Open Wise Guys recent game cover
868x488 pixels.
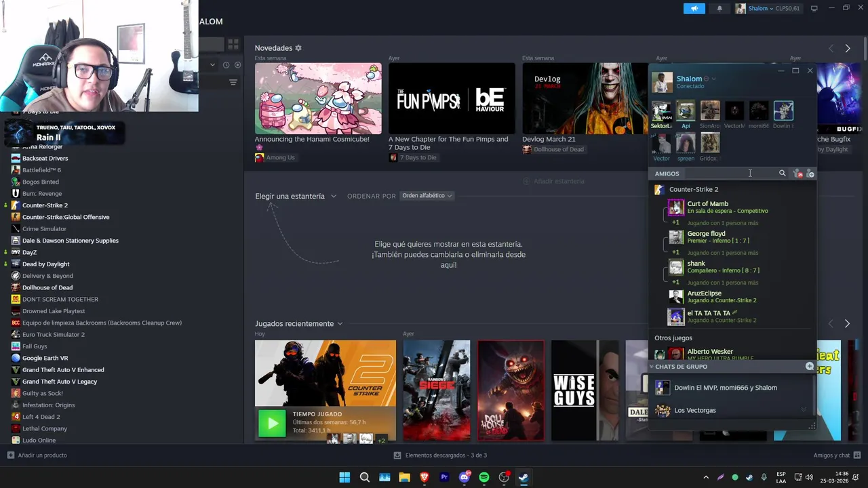click(585, 390)
